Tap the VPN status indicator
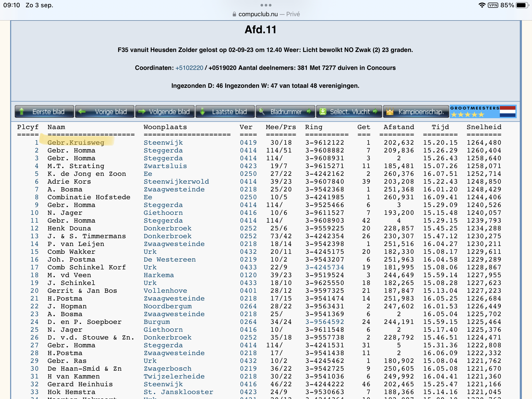Viewport: 532px width, 399px height. (493, 5)
